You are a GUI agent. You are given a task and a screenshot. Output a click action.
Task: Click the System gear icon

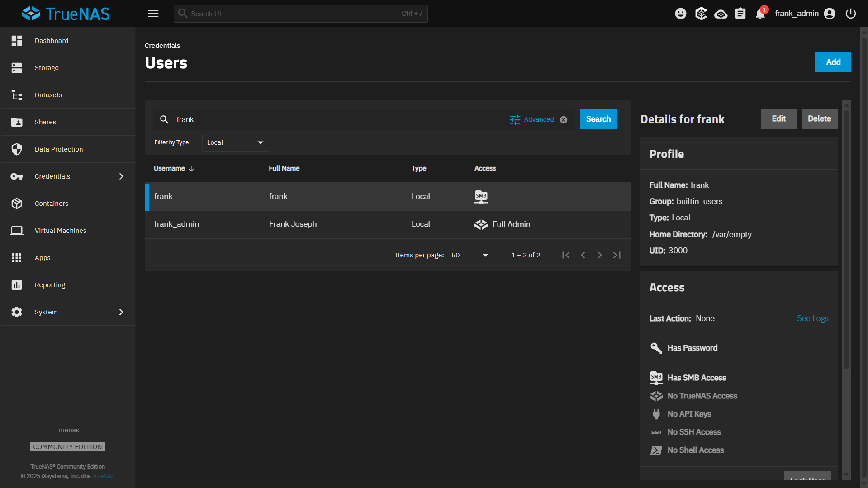(x=17, y=312)
